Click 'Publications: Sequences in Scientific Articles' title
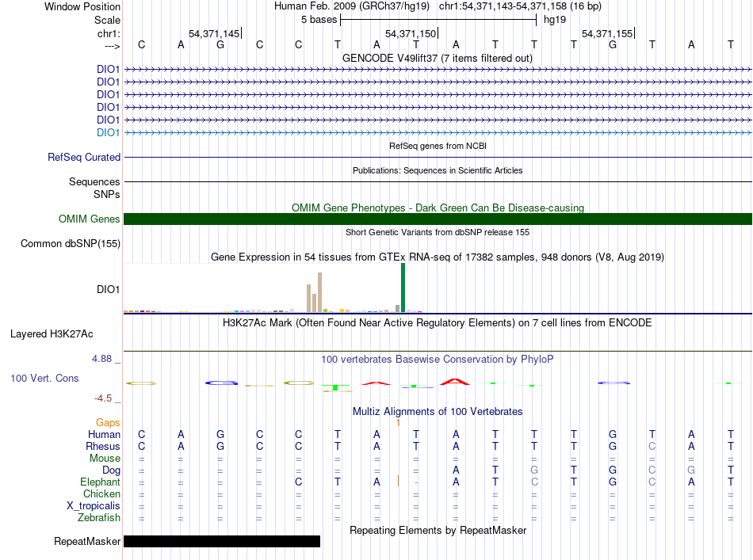Image resolution: width=753 pixels, height=560 pixels. 438,170
